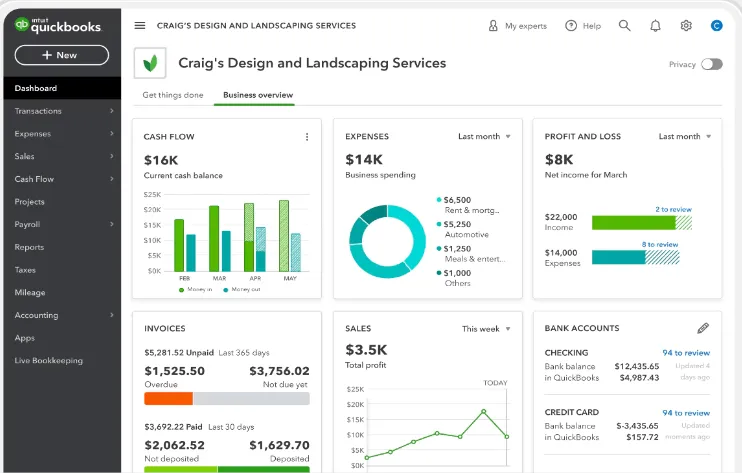Click the $16K current cash balance
Screen dimensions: 742x473
tap(161, 160)
